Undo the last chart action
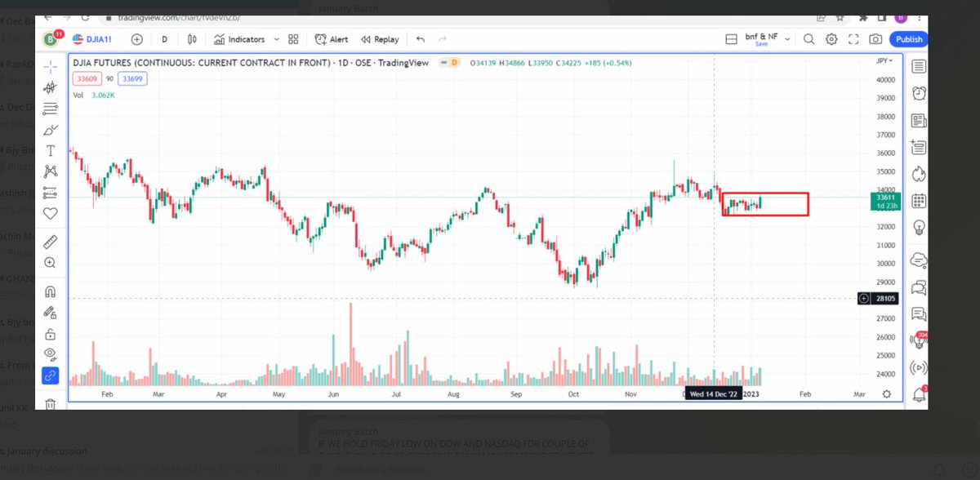 coord(421,38)
